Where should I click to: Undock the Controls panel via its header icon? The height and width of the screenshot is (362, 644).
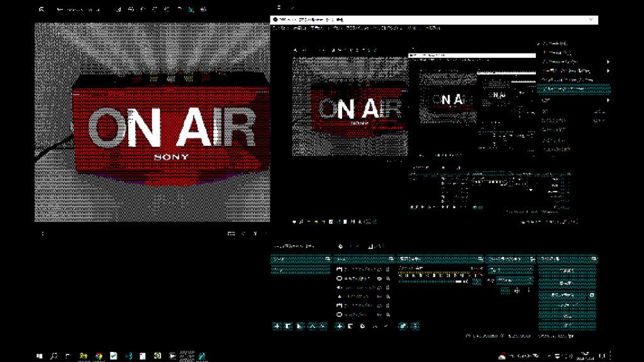coord(594,259)
